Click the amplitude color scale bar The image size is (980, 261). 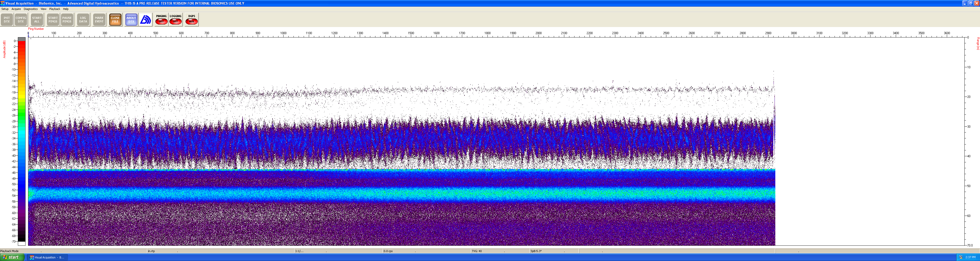[x=22, y=141]
